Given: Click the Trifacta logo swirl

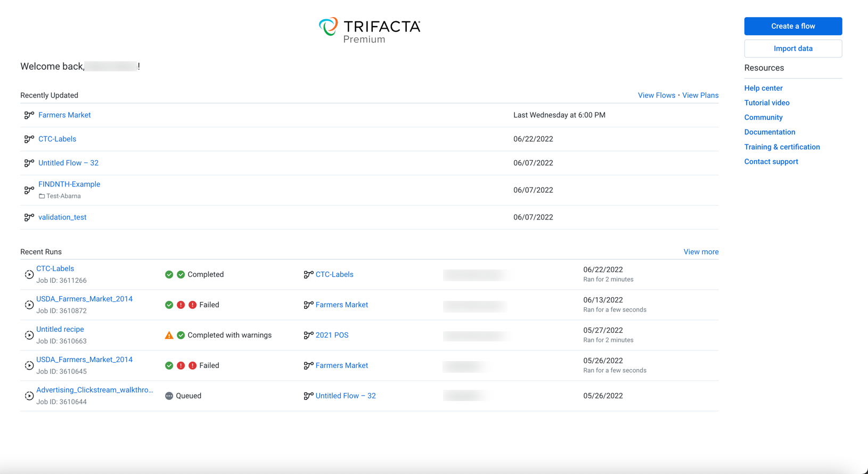Looking at the screenshot, I should 329,27.
